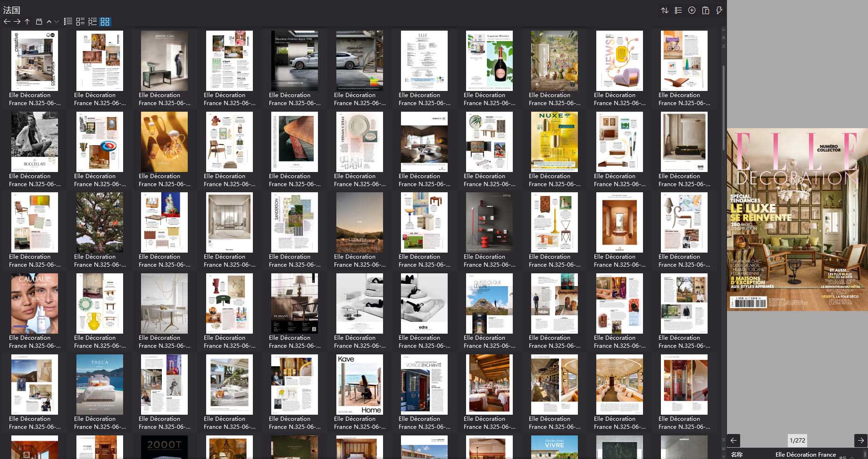
Task: Click the new folder icon
Action: [x=39, y=22]
